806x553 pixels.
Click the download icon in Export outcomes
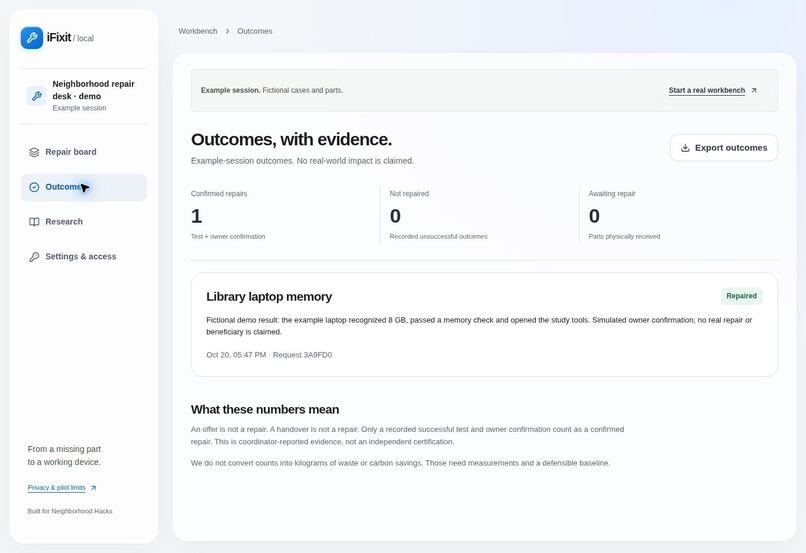685,148
